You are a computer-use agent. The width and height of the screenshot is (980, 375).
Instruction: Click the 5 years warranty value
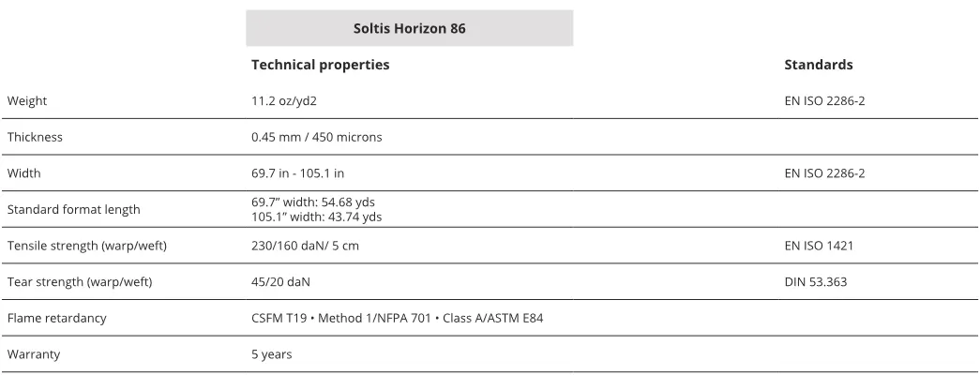[271, 355]
